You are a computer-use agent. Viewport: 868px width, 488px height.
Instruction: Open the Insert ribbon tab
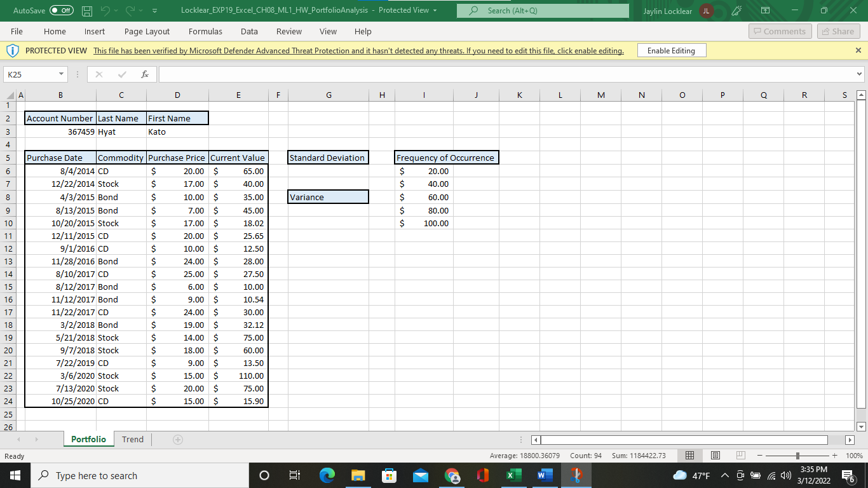coord(95,31)
